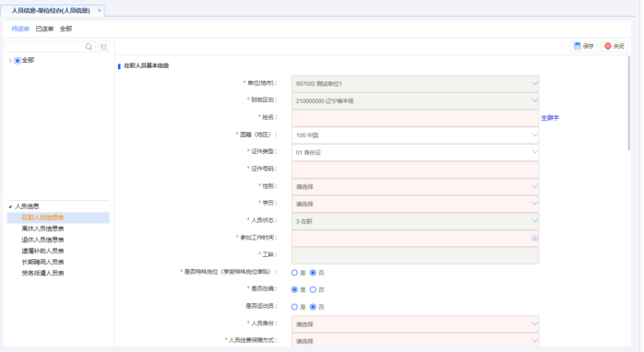This screenshot has height=352, width=644.
Task: Switch to the 全部 filter tab
Action: click(66, 29)
